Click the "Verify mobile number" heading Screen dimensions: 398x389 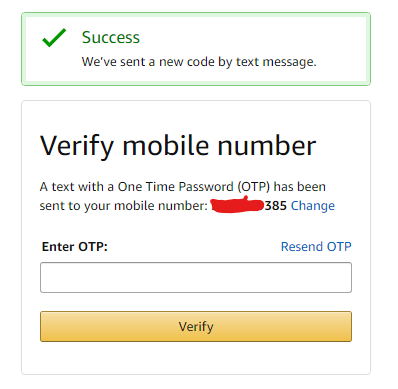point(178,146)
